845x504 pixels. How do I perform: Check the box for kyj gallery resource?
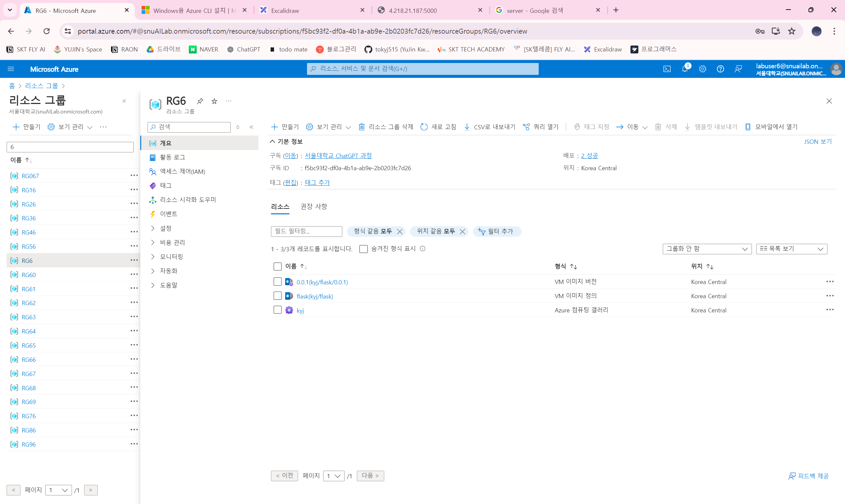pos(277,310)
